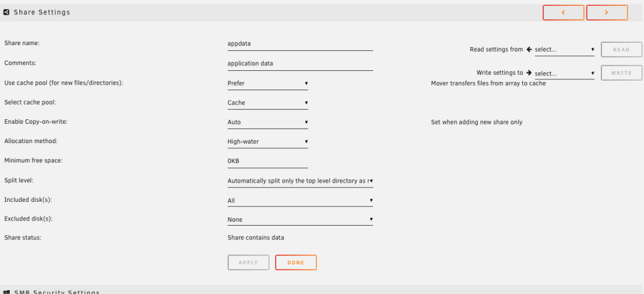Open the Read settings from dropdown
Screen dimensions: 644x294
(565, 50)
